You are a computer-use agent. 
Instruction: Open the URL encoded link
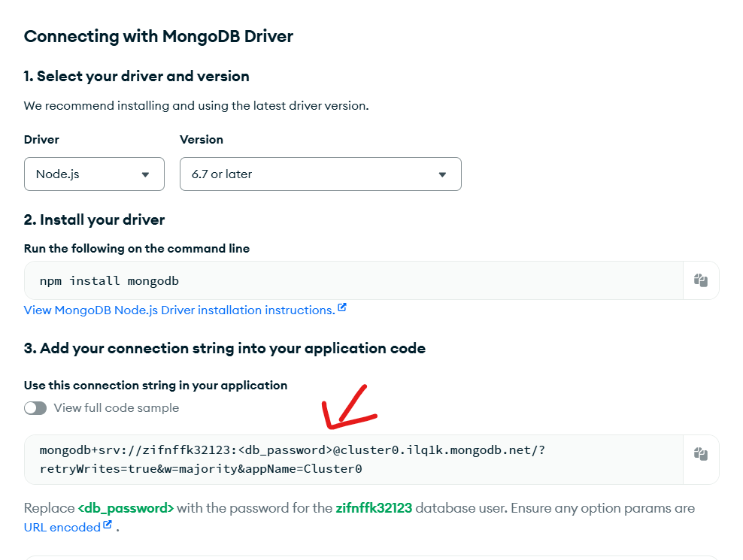62,528
